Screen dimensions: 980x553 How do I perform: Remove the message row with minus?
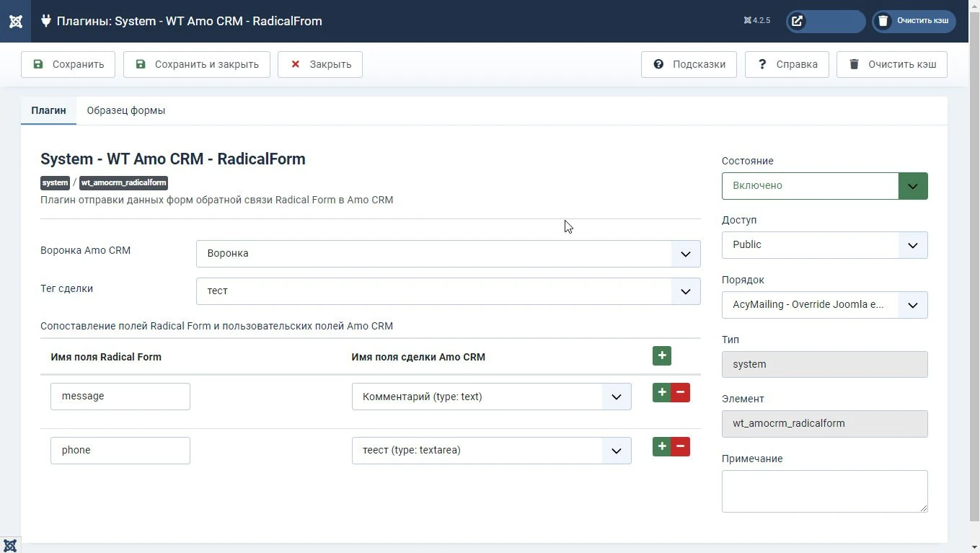tap(681, 392)
